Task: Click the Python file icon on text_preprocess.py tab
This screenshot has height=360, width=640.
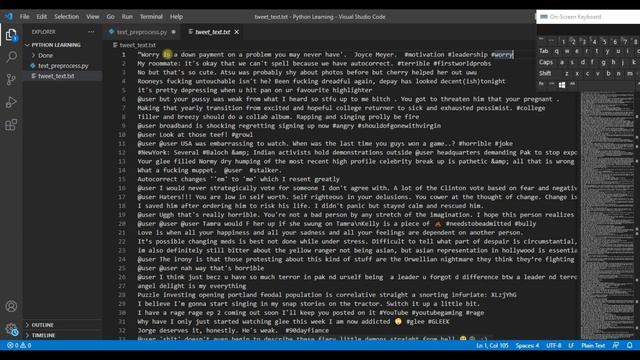Action: coord(111,31)
